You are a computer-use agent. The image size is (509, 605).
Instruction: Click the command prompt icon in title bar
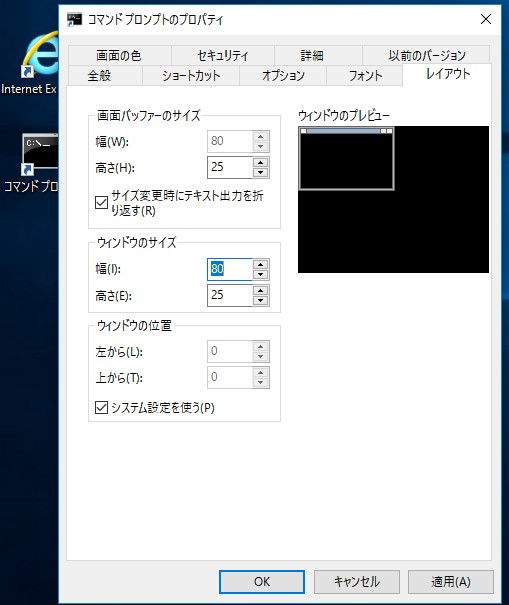click(x=74, y=19)
